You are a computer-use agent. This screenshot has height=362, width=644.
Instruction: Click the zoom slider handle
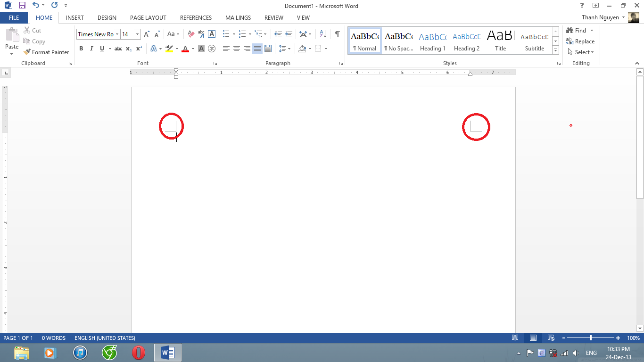coord(591,338)
